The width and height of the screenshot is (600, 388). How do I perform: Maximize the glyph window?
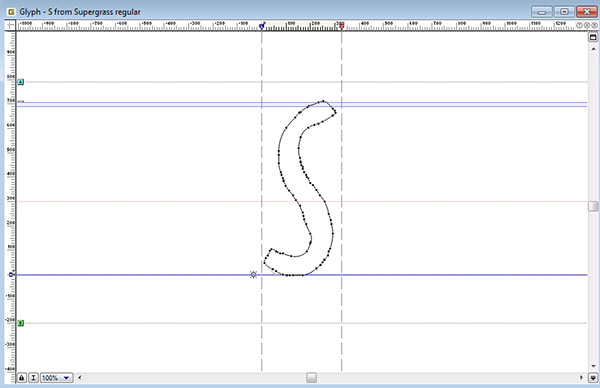(x=564, y=11)
